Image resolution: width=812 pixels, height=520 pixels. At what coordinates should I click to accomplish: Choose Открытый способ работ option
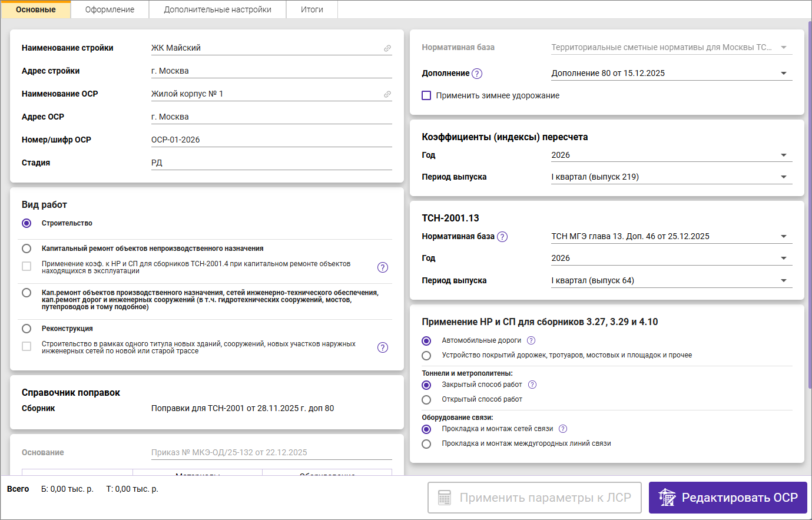(x=426, y=400)
